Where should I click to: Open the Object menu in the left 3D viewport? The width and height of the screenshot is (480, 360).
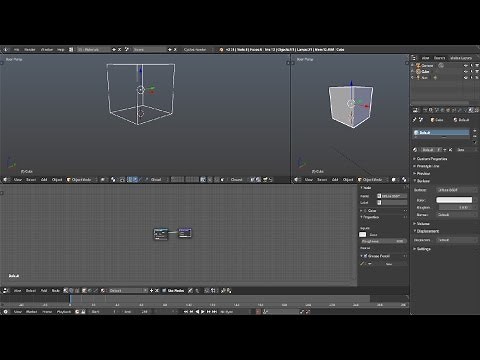click(57, 180)
